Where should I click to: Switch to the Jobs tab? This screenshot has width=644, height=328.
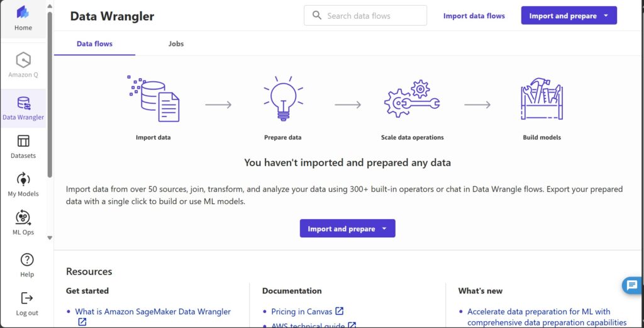(x=176, y=43)
